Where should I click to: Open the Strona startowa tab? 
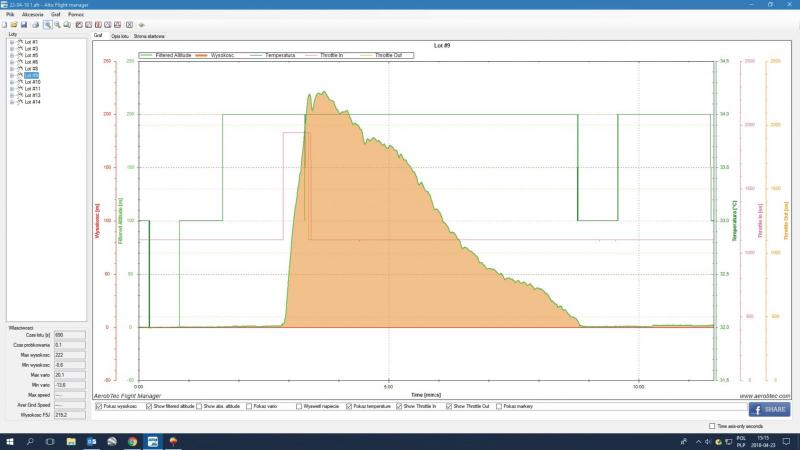147,35
